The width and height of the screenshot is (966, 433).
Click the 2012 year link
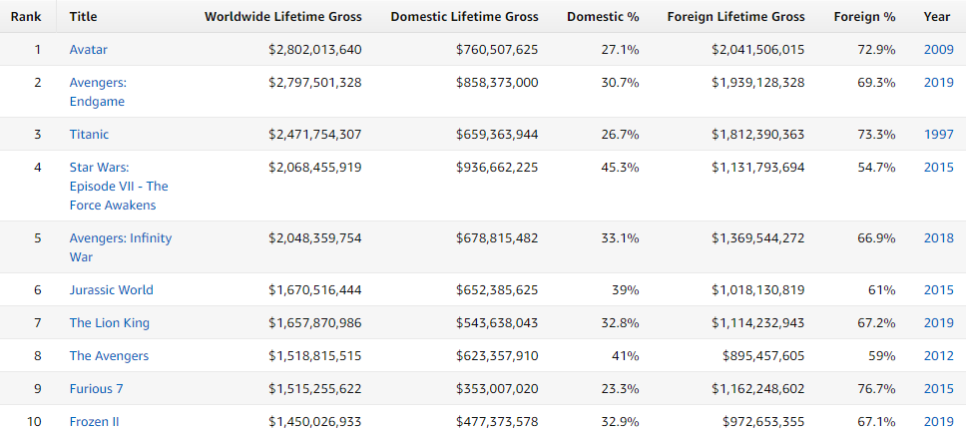tap(938, 355)
